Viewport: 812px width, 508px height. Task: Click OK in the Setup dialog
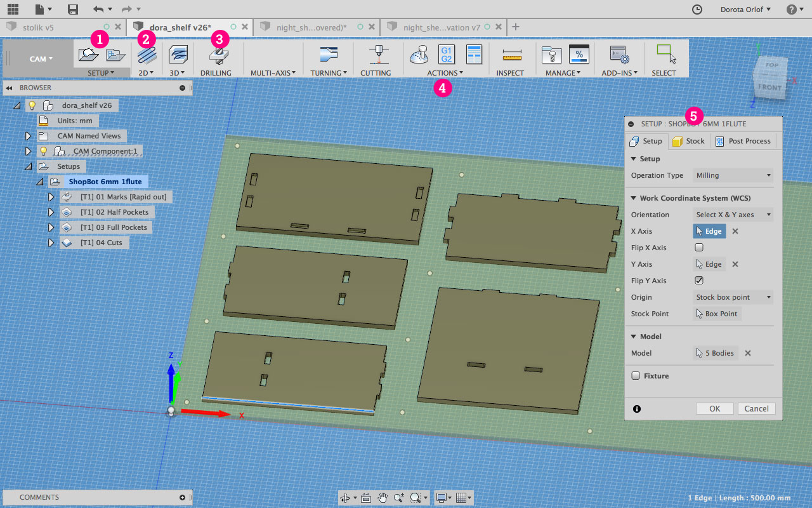click(x=714, y=409)
